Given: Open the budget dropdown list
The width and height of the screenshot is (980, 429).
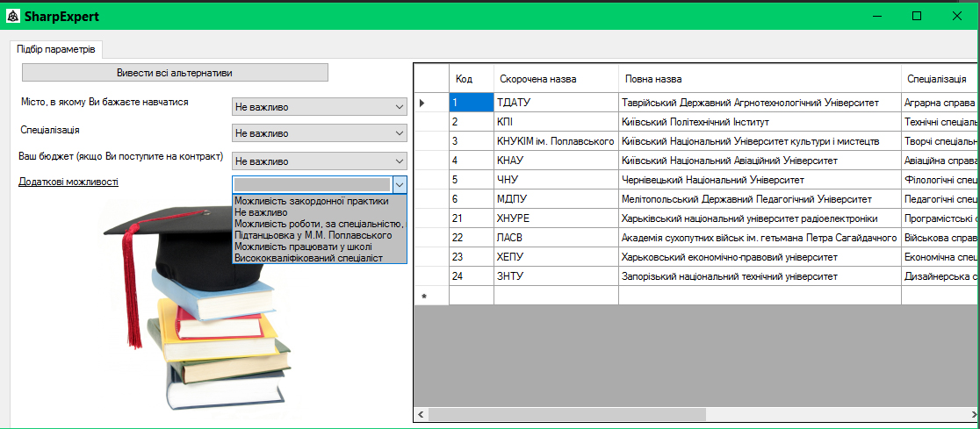Looking at the screenshot, I should [320, 161].
